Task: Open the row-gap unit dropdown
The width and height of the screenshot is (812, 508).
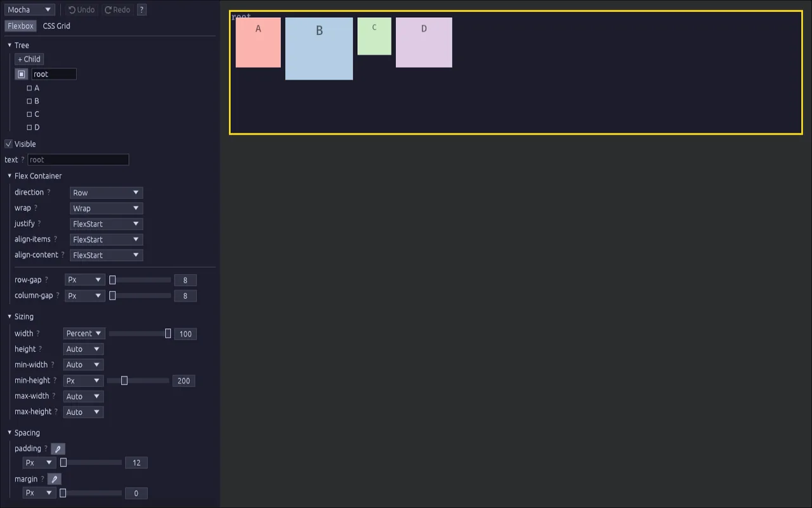Action: [85, 280]
